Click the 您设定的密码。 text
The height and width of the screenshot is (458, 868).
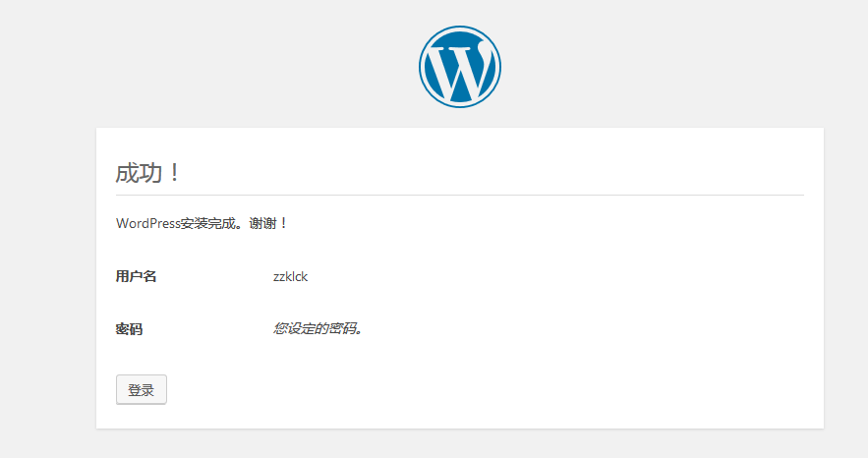pos(318,328)
